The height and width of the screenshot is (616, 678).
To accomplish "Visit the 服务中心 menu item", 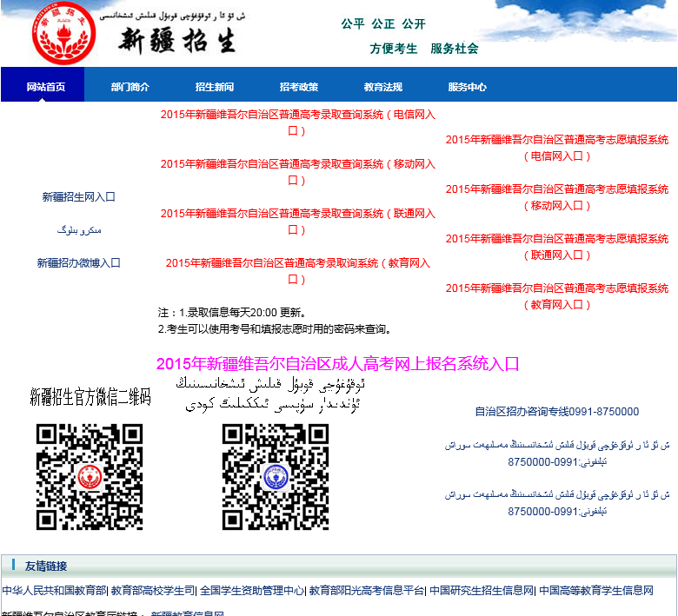I will click(467, 87).
